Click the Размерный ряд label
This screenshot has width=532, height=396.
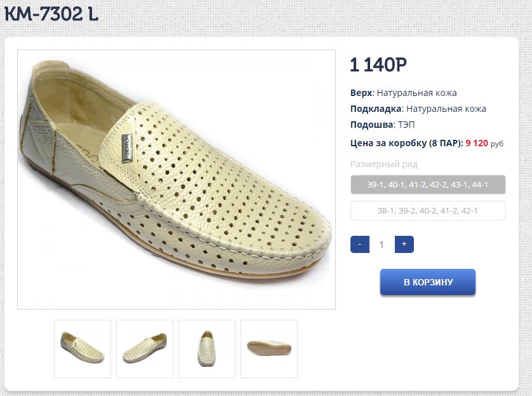384,164
